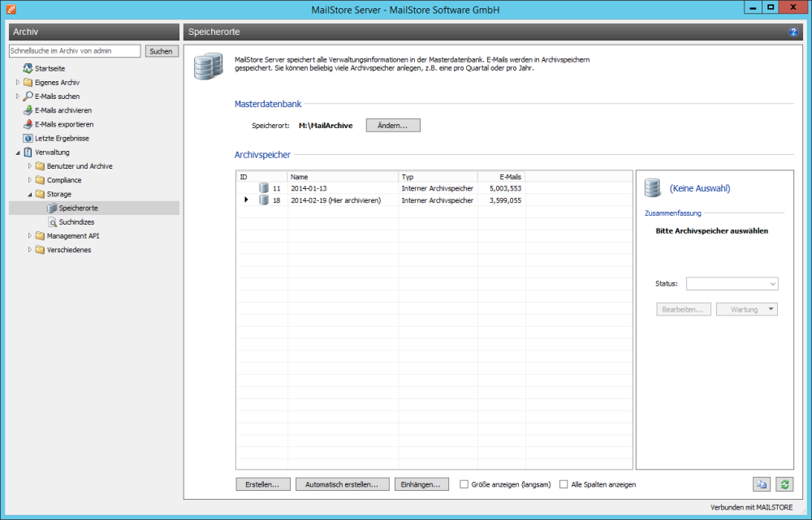
Task: Enable Alle Spalten anzeigen checkbox
Action: [x=564, y=484]
